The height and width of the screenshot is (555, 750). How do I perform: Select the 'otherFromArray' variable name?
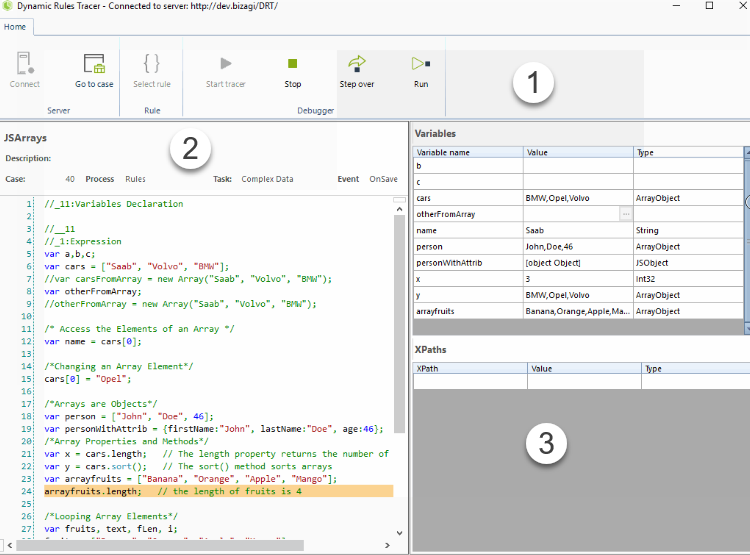[446, 214]
